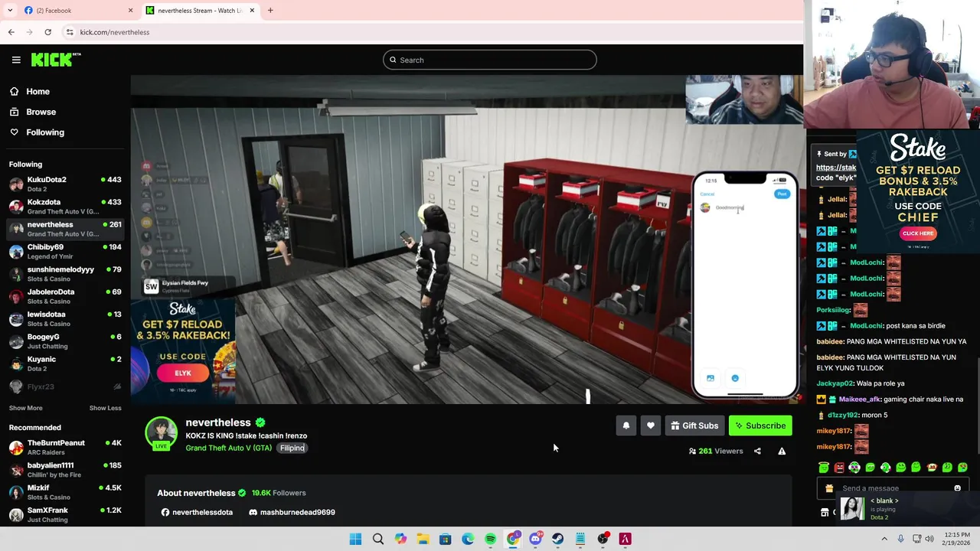Image resolution: width=980 pixels, height=551 pixels.
Task: Toggle the follow heart for nevertheless
Action: coord(651,425)
